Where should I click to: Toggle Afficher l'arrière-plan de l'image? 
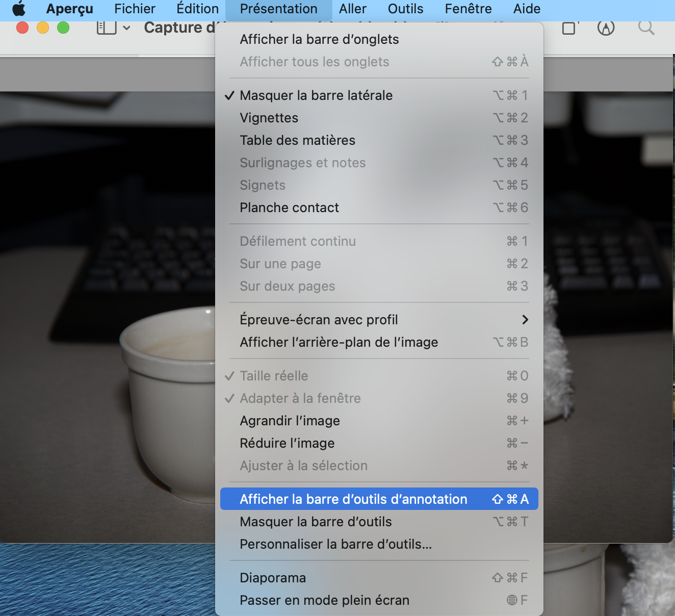pos(379,342)
